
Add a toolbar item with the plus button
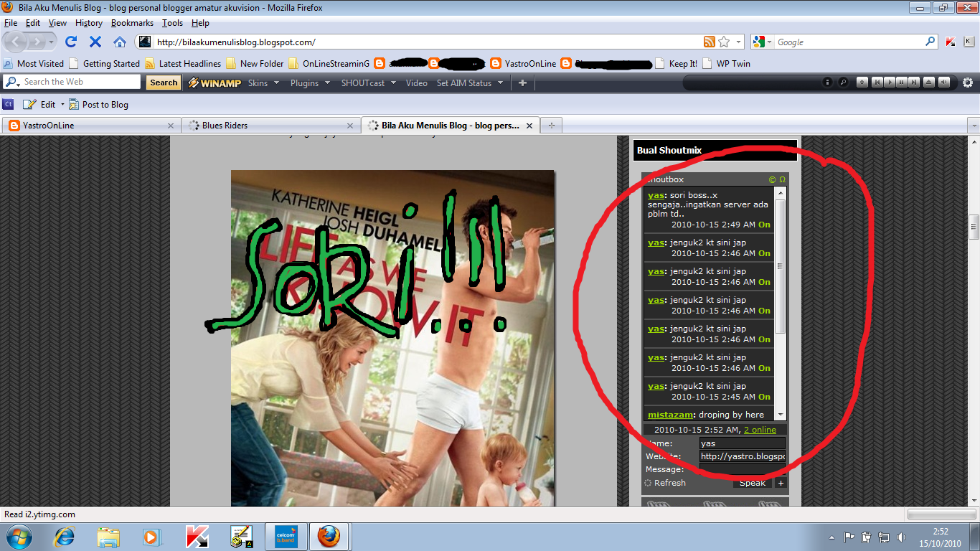522,83
